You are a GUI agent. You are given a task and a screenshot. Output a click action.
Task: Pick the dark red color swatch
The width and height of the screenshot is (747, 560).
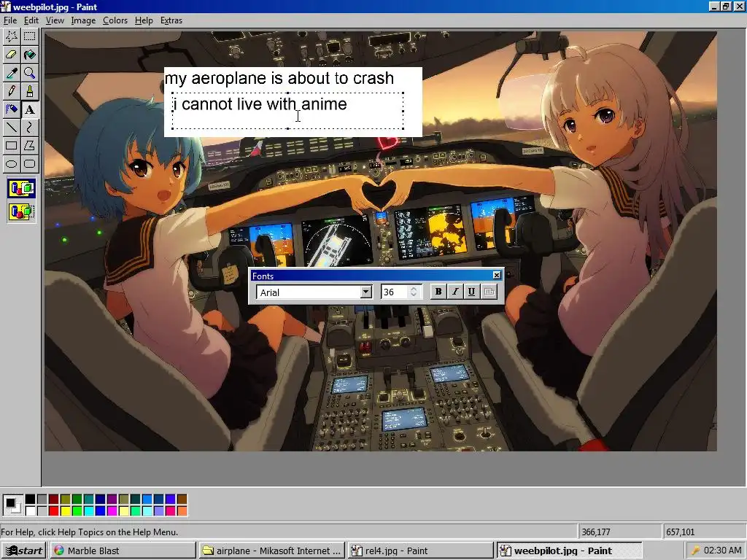point(53,499)
